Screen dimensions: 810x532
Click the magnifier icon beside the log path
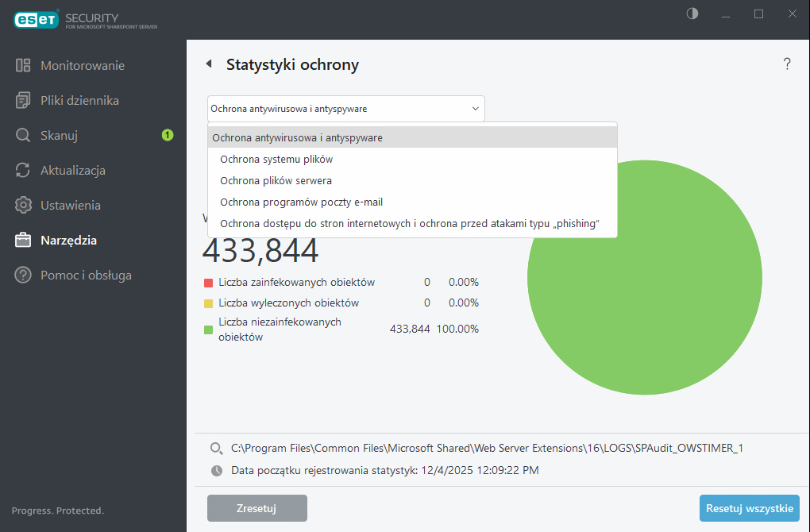[x=216, y=448]
